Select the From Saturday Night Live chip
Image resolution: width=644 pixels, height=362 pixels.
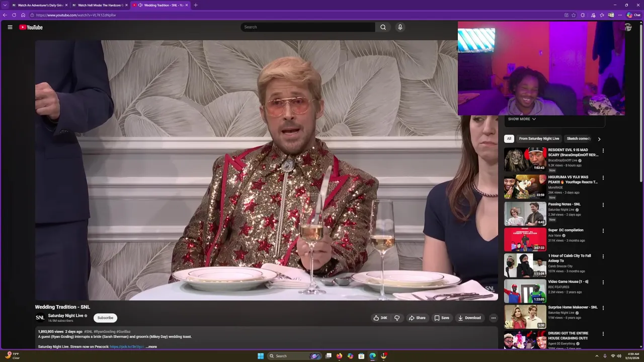[539, 139]
